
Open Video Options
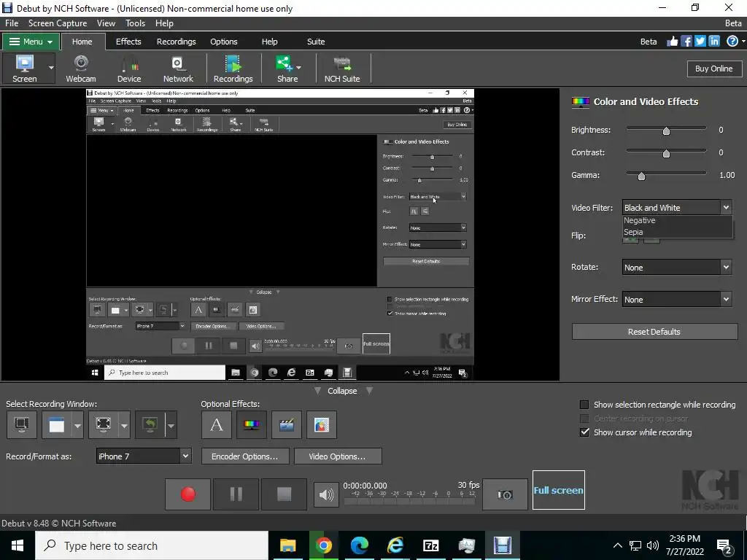point(337,456)
